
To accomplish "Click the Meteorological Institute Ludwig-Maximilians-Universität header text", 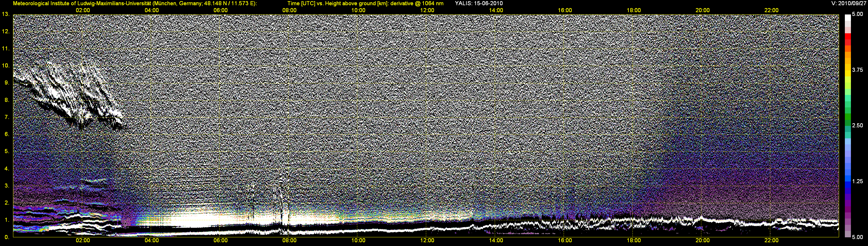I will click(135, 3).
